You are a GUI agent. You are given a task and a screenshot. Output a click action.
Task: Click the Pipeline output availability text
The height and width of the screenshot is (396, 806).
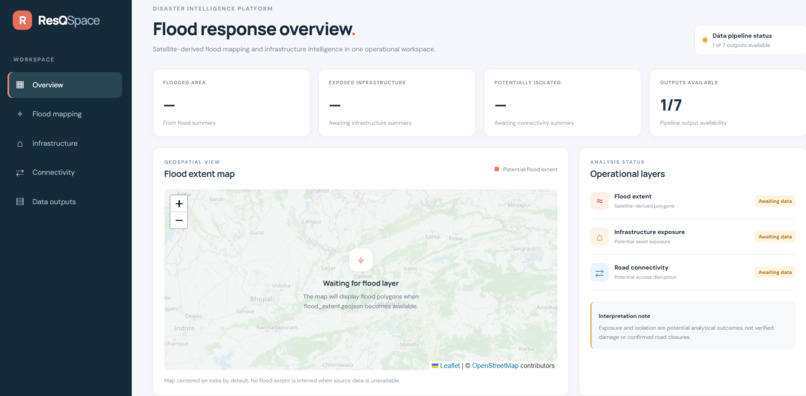(x=693, y=123)
